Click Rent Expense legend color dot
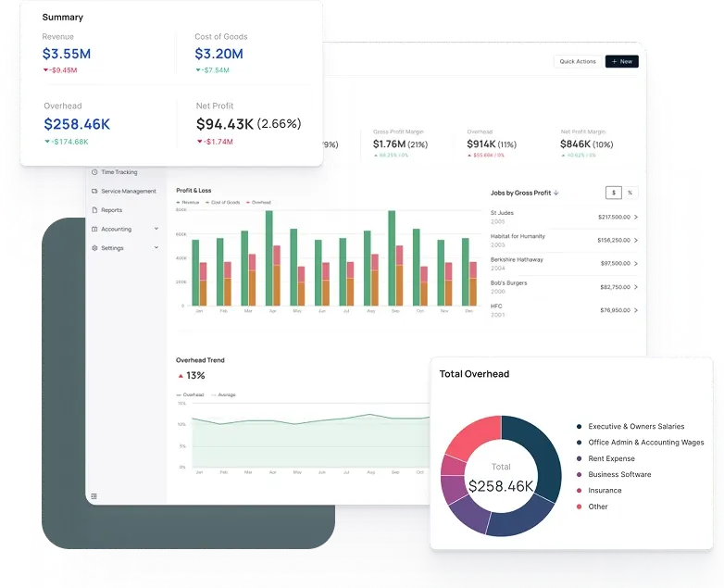Image resolution: width=724 pixels, height=588 pixels. (579, 458)
